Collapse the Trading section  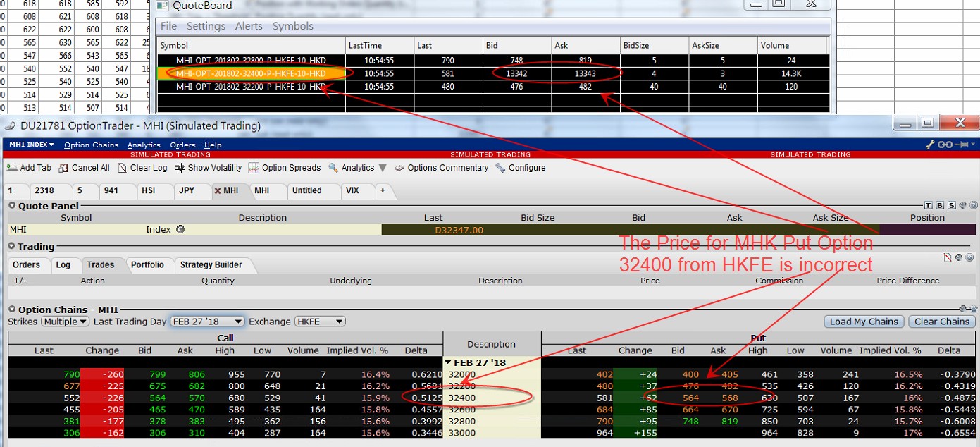coord(12,246)
